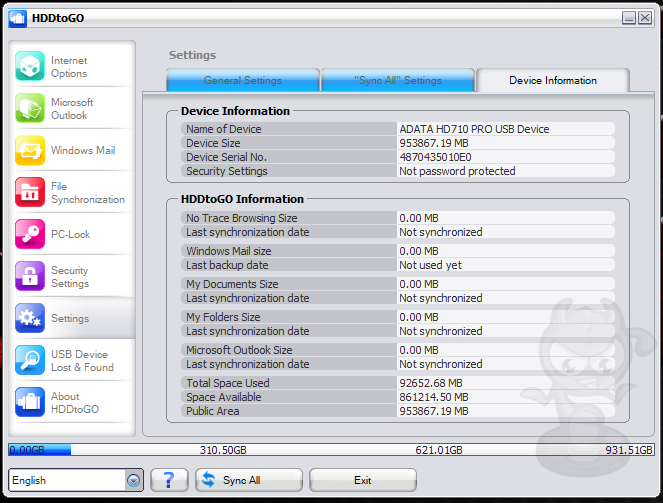This screenshot has height=503, width=663.
Task: Click the PC-Lock key icon
Action: pos(30,234)
